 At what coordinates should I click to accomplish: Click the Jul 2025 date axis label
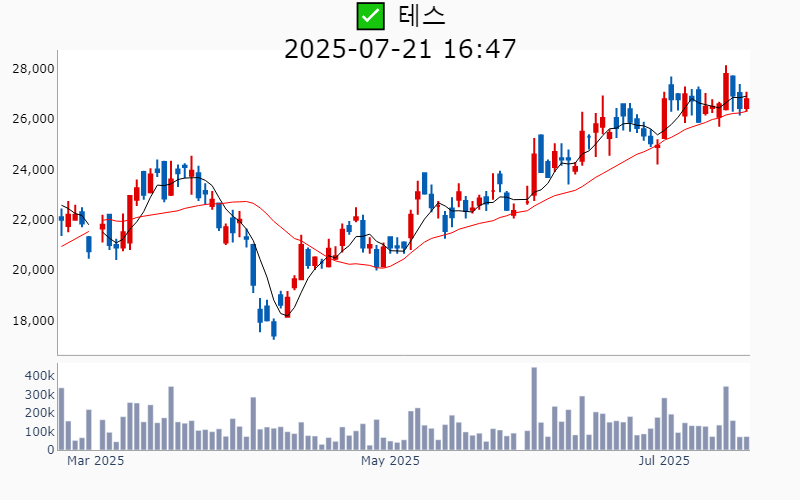(664, 461)
